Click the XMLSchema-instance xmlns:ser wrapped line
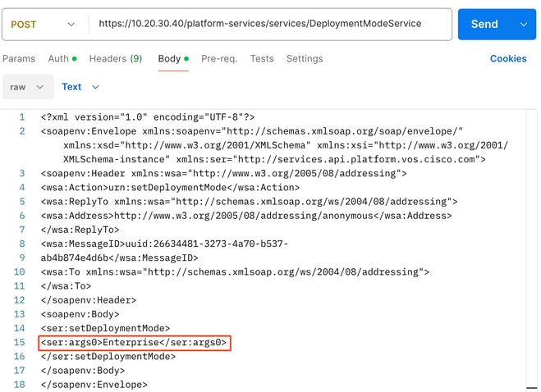This screenshot has width=541, height=392. 274,160
